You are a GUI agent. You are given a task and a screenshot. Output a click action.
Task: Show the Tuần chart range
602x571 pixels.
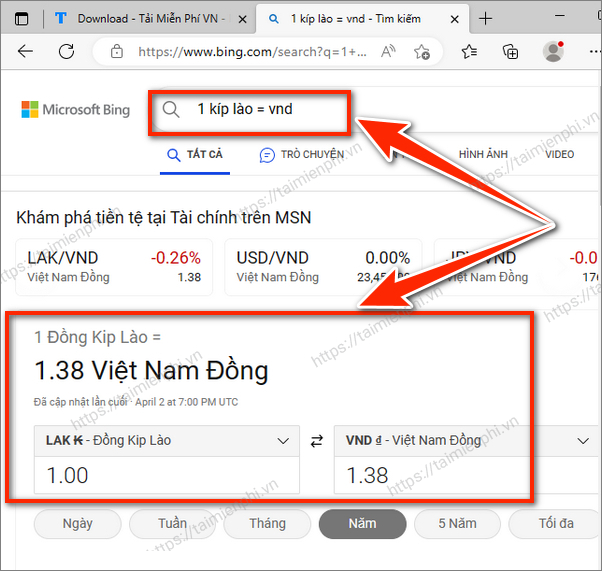[172, 524]
